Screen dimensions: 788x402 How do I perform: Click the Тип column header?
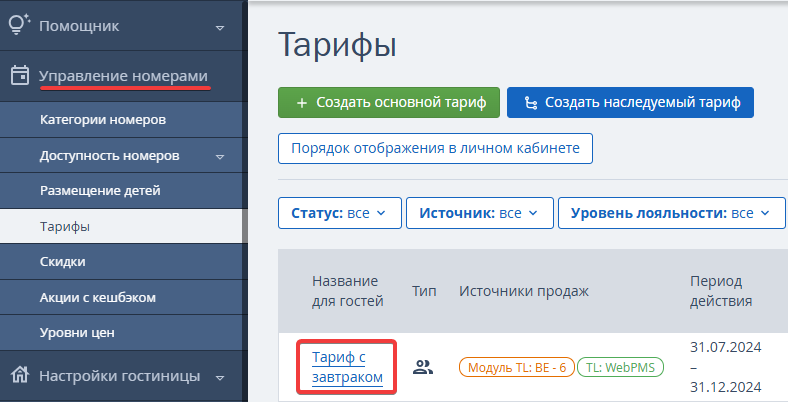424,291
